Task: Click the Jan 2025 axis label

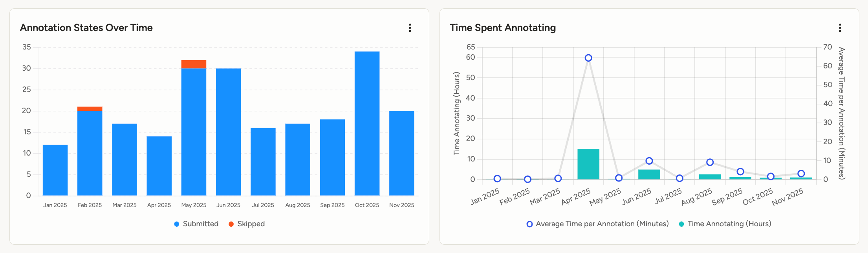Action: (x=55, y=205)
